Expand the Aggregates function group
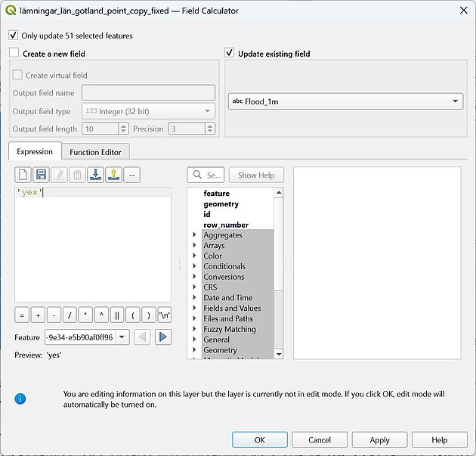Screen dimensions: 476x456 click(x=194, y=235)
